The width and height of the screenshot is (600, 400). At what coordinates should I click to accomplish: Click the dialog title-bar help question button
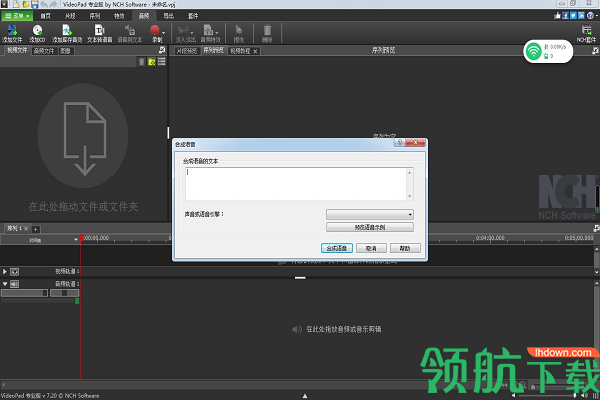coord(399,142)
